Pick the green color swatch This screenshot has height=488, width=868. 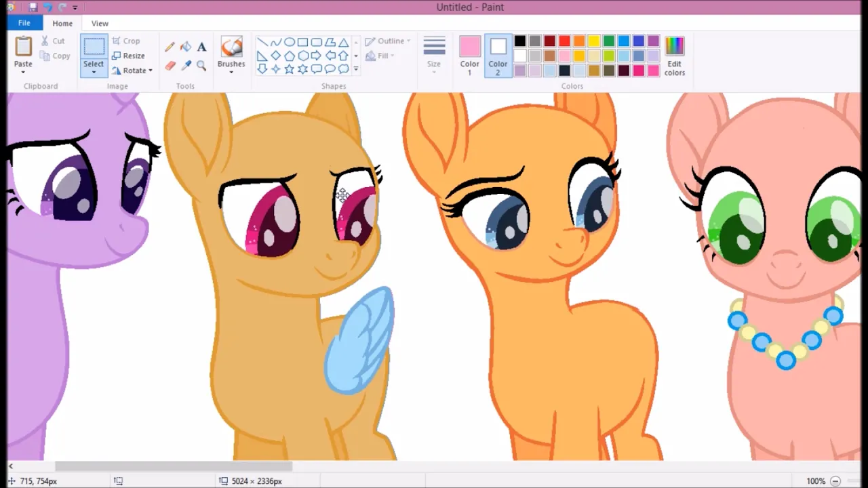609,41
